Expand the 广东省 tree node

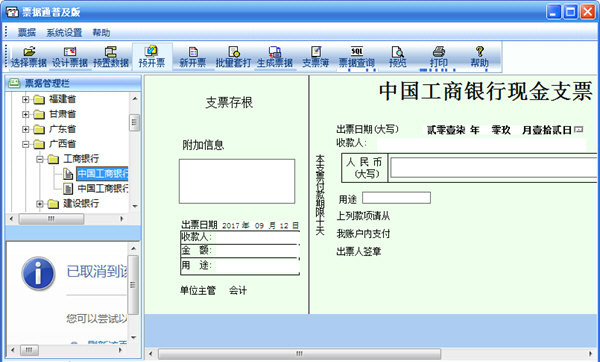(x=25, y=129)
